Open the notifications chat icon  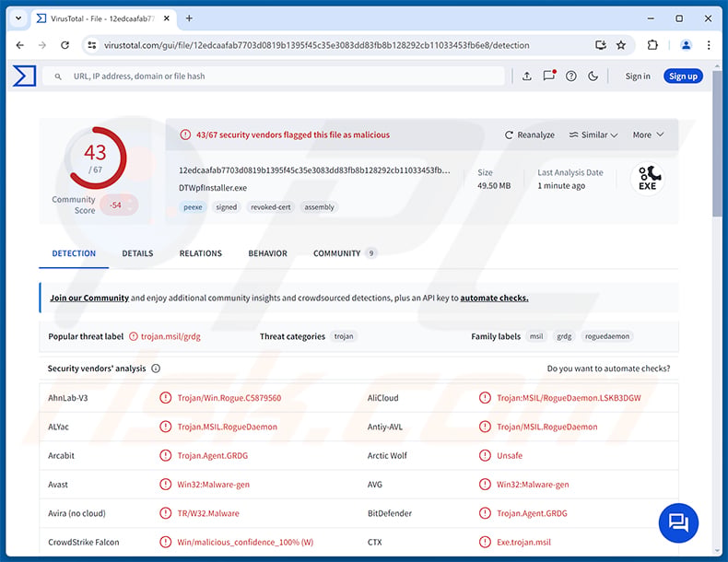(x=549, y=76)
